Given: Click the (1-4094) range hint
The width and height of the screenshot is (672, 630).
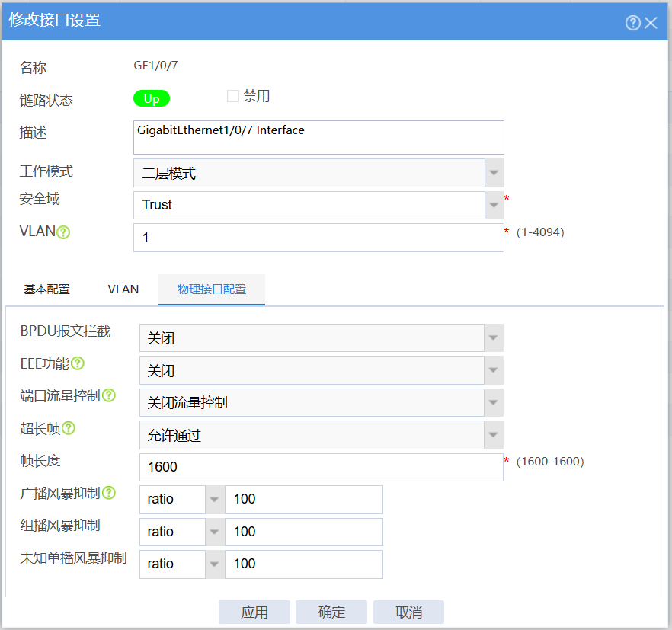Looking at the screenshot, I should [x=540, y=232].
